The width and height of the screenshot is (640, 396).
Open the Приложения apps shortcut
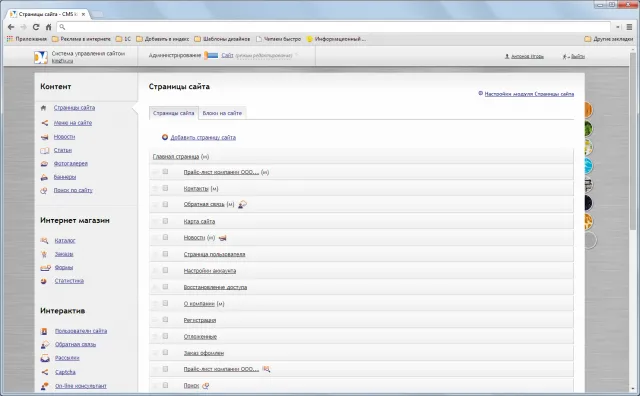pos(27,39)
